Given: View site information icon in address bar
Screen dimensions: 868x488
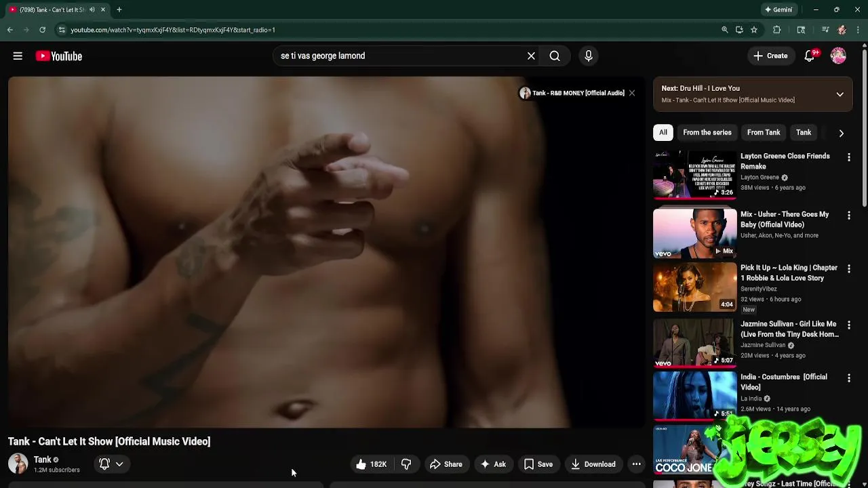Looking at the screenshot, I should (x=61, y=30).
